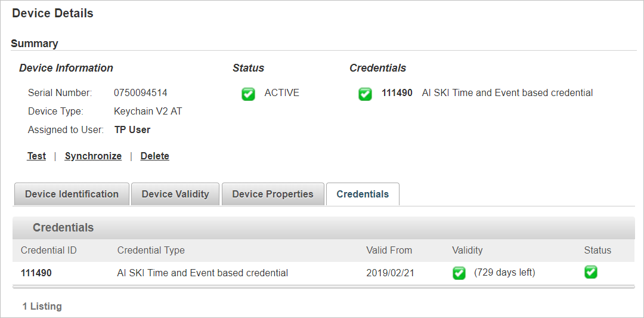Click the TP User assigned user name
The height and width of the screenshot is (318, 644).
[x=132, y=130]
